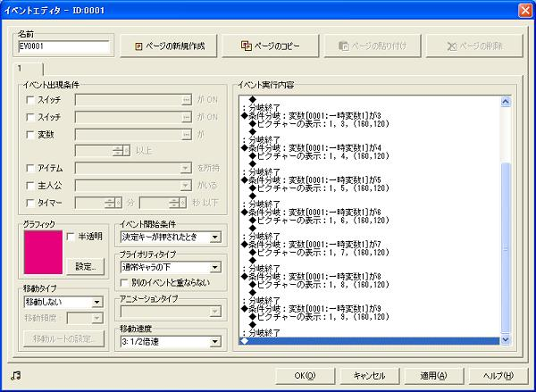Click browse button of first スイッチ field
Viewport: 536px width, 392px height.
tap(186, 100)
